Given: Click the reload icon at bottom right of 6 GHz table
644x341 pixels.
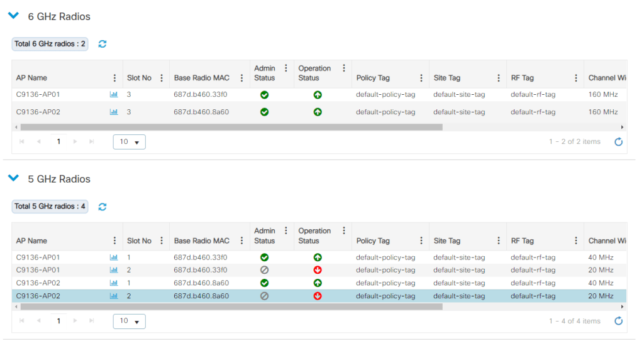Looking at the screenshot, I should [618, 142].
